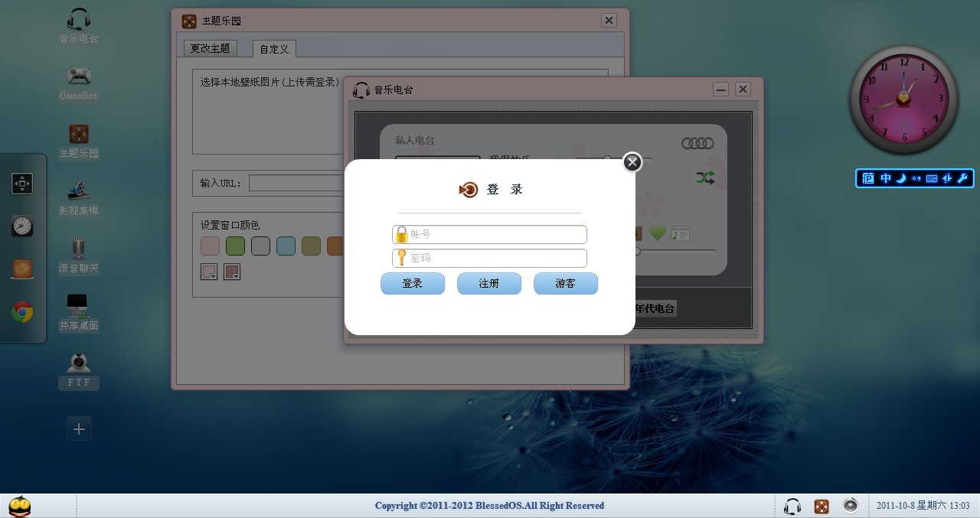Pick the olive window color swatch
Screen dimensions: 980x518
pyautogui.click(x=311, y=246)
